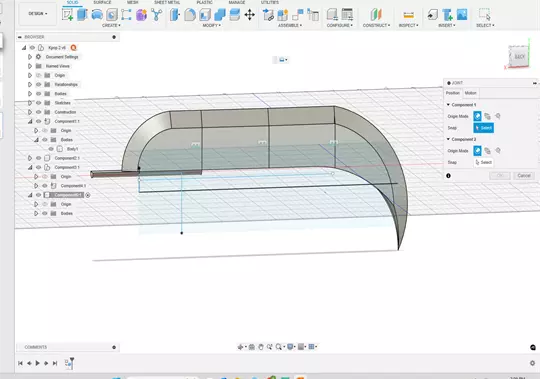Click Component 1 Snap Select button

484,128
